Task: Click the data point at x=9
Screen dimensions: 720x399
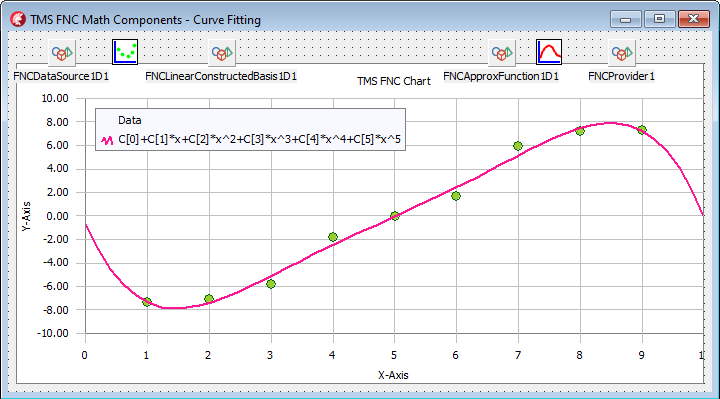Action: click(x=642, y=130)
